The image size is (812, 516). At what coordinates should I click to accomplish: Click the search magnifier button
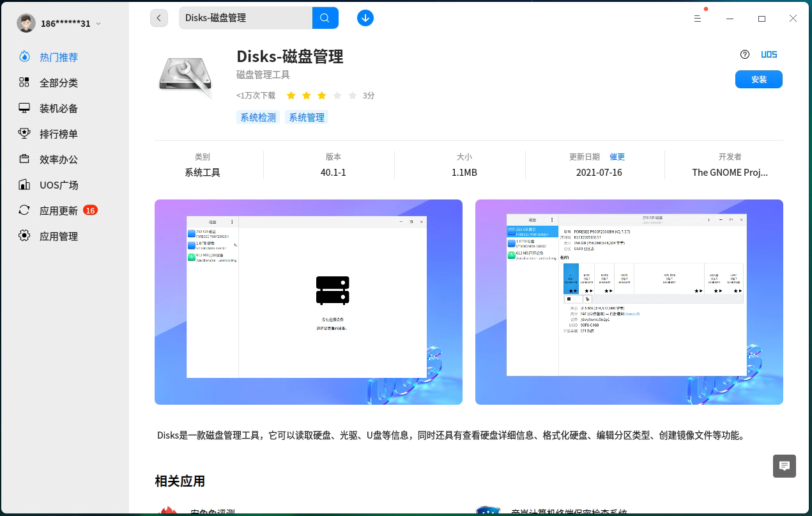325,18
